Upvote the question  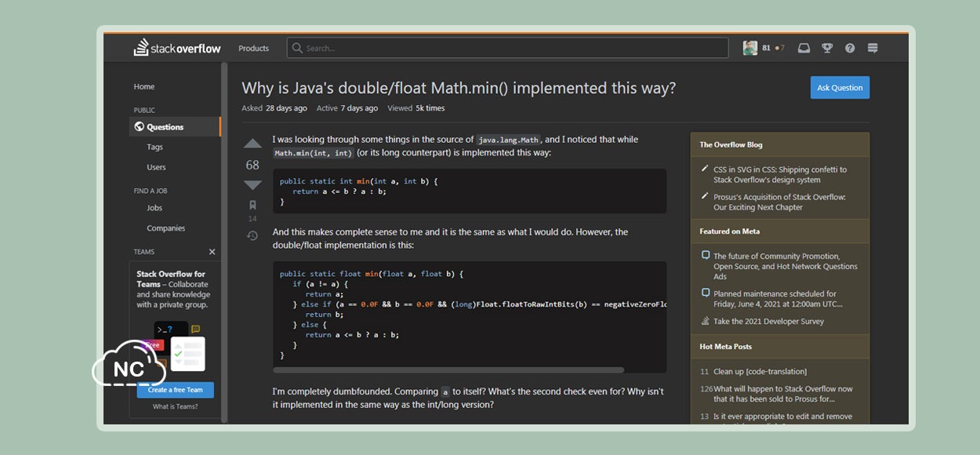pyautogui.click(x=252, y=144)
